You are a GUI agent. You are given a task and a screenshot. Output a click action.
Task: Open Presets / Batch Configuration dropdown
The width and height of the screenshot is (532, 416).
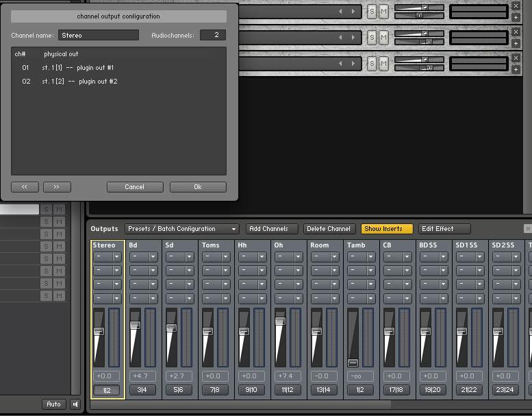(x=182, y=229)
